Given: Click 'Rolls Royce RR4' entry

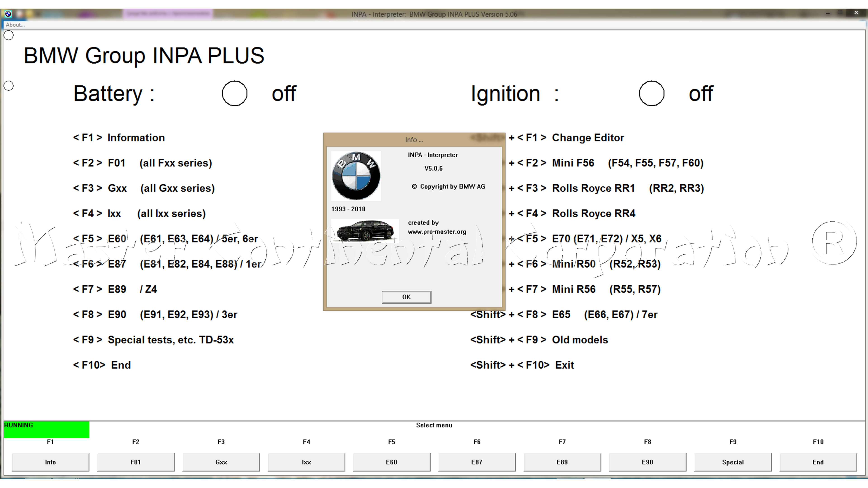Looking at the screenshot, I should [593, 213].
